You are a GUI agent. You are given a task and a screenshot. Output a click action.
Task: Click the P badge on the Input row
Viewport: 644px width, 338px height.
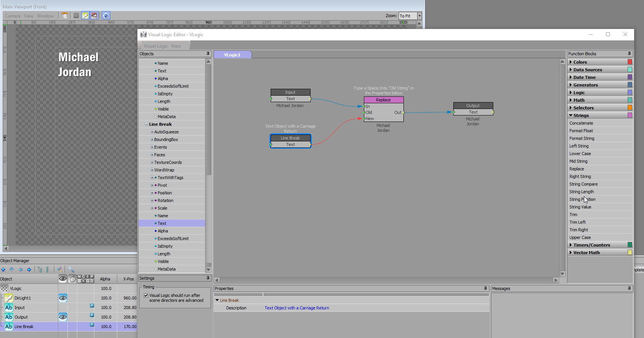[92, 306]
